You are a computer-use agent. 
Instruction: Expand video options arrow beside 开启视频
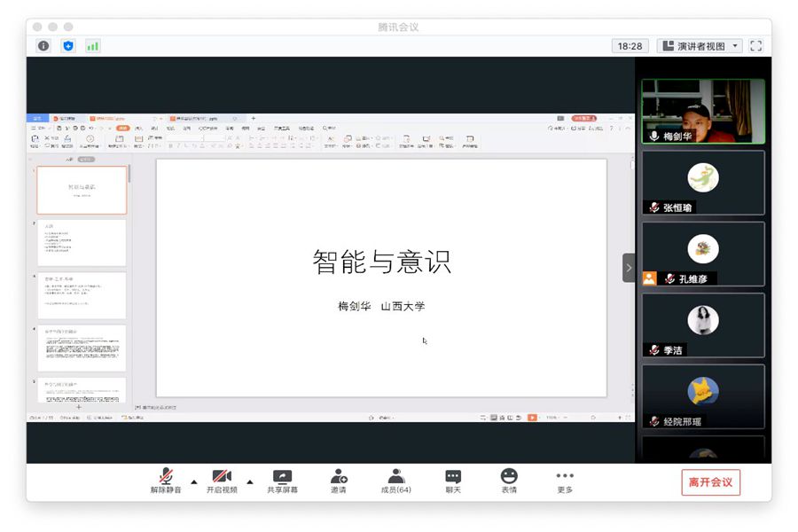[x=249, y=481]
